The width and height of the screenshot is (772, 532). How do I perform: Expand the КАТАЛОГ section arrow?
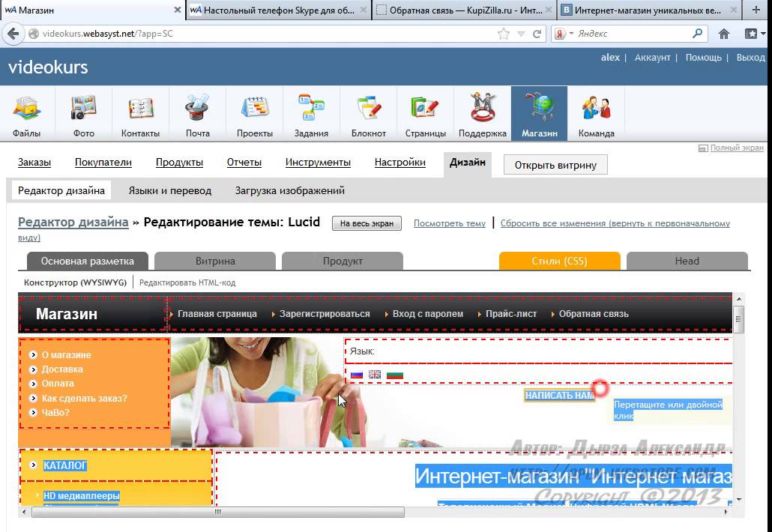pos(33,465)
